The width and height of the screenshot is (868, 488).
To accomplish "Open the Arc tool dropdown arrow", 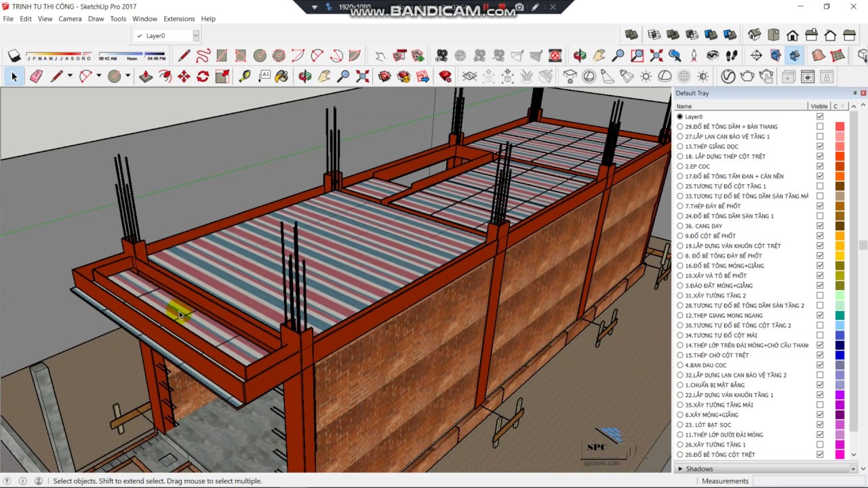I will pyautogui.click(x=98, y=77).
